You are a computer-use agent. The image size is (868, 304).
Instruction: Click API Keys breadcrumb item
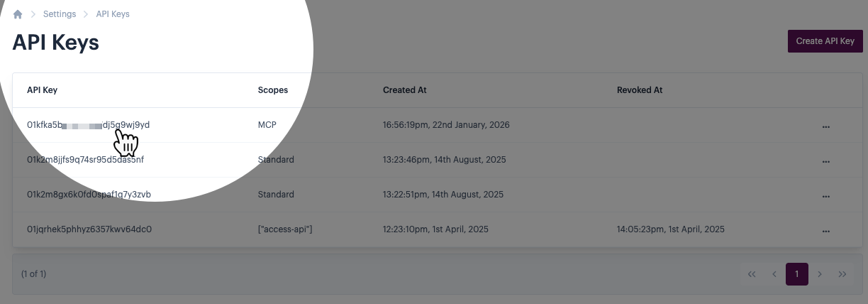[113, 14]
